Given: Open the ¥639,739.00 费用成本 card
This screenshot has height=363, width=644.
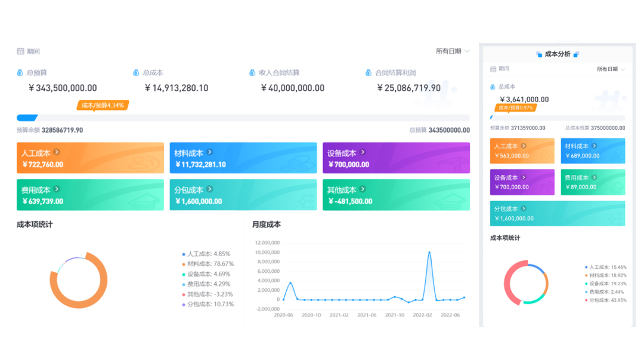Looking at the screenshot, I should tap(90, 195).
